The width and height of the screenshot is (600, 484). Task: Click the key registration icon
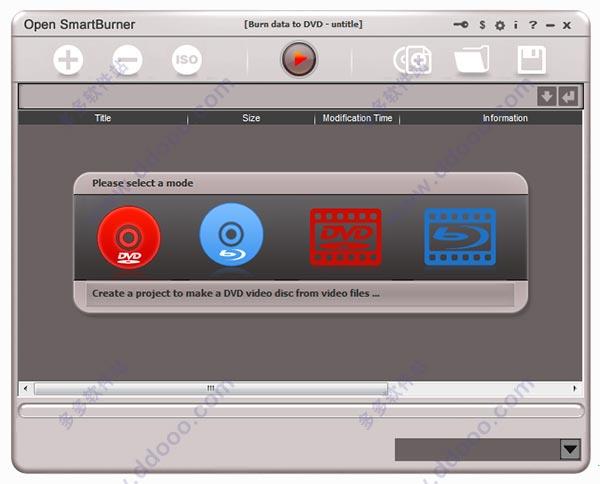[461, 25]
